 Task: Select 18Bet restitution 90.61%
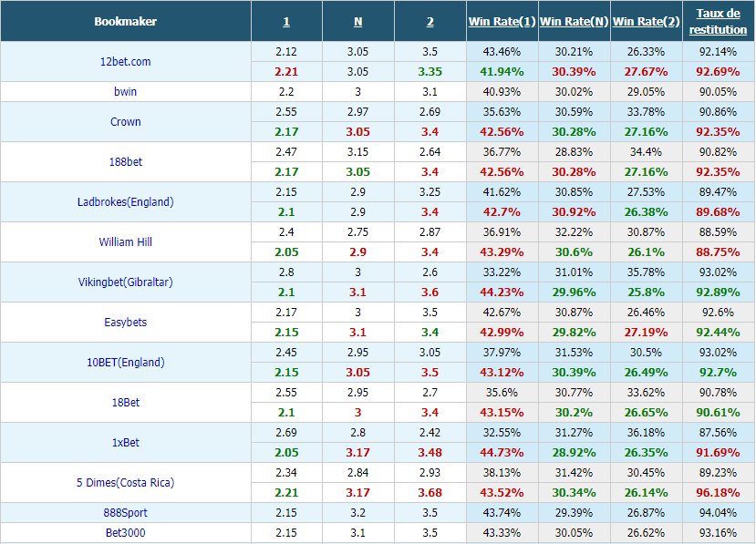tap(718, 413)
